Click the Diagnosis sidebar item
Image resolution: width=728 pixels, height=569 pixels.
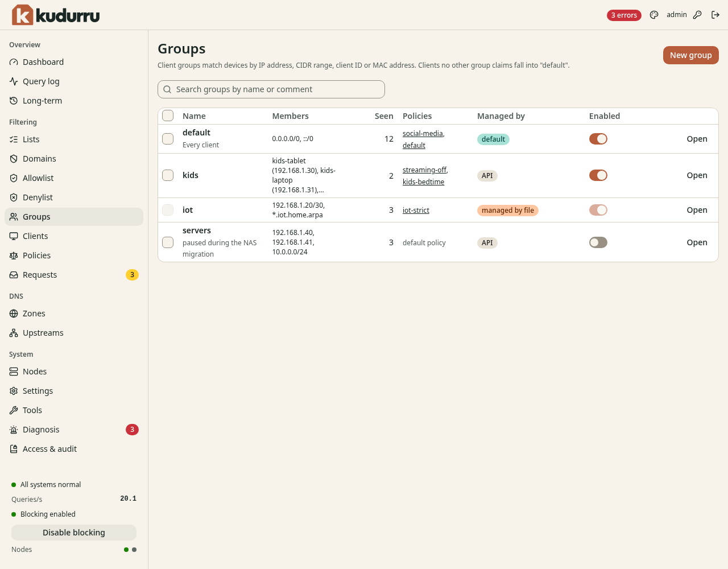(x=74, y=430)
